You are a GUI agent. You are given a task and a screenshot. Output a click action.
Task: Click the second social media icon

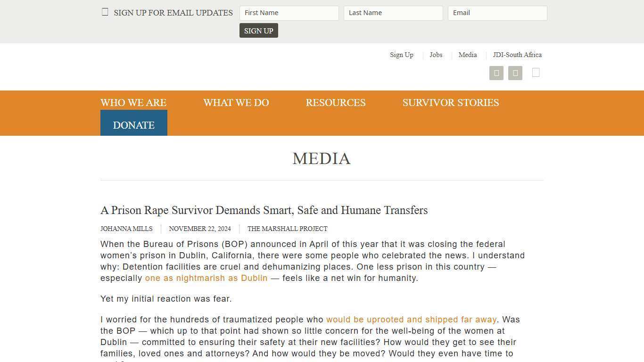coord(515,73)
